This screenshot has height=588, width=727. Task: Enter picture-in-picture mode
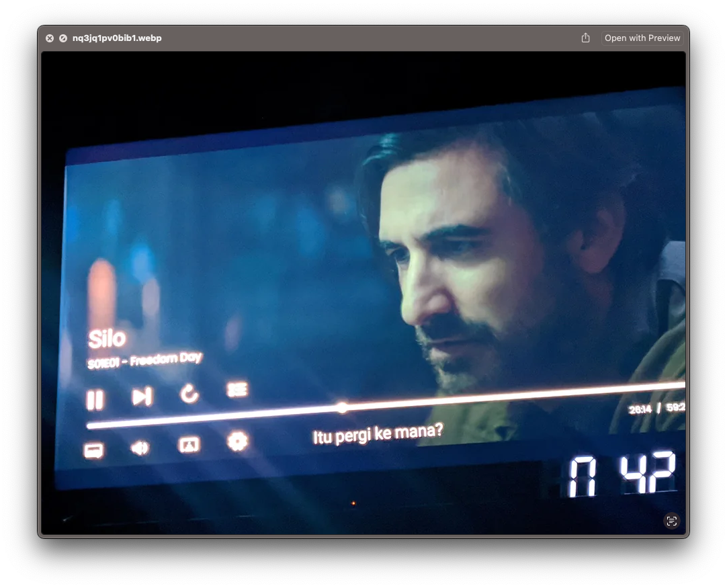[189, 444]
